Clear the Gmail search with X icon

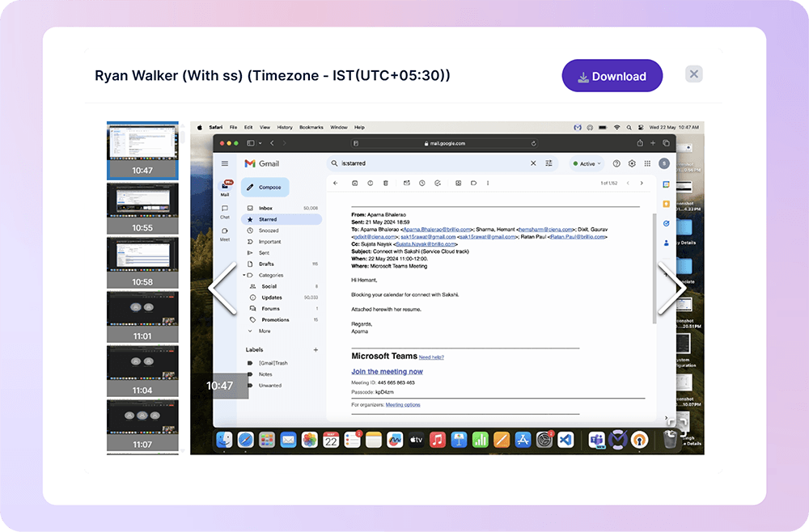[x=533, y=163]
